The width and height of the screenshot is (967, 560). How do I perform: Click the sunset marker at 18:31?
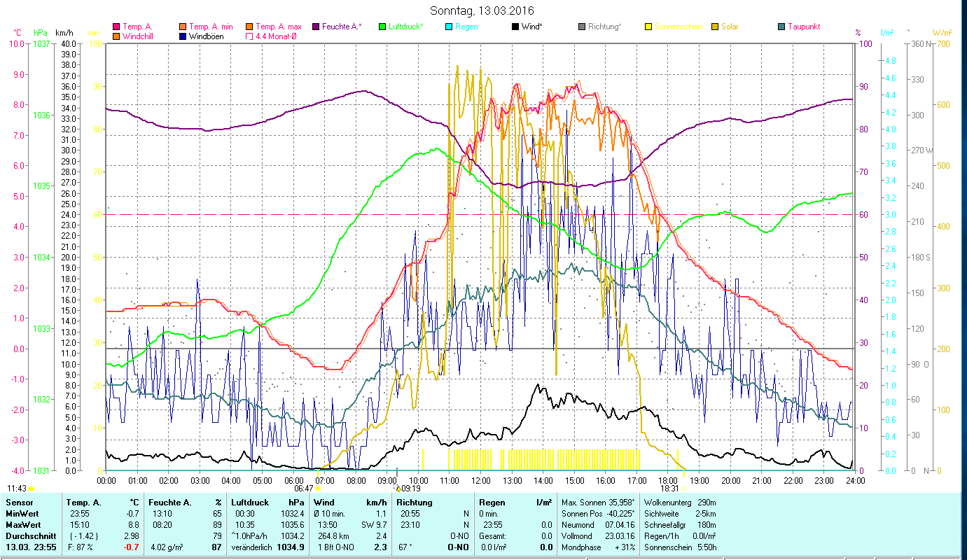pos(684,489)
